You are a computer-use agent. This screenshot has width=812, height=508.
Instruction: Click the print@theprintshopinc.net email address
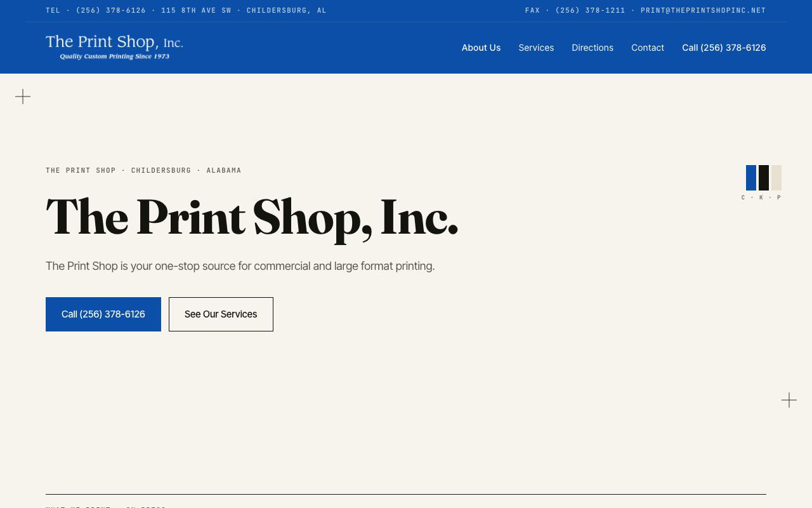[x=704, y=11]
